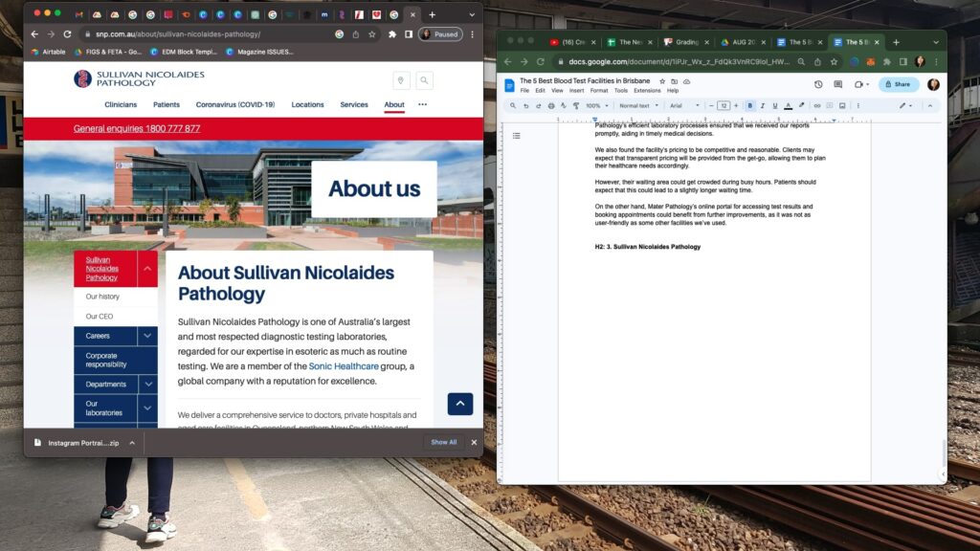980x551 pixels.
Task: Bookmark the snp.com.au page with star
Action: click(x=372, y=34)
